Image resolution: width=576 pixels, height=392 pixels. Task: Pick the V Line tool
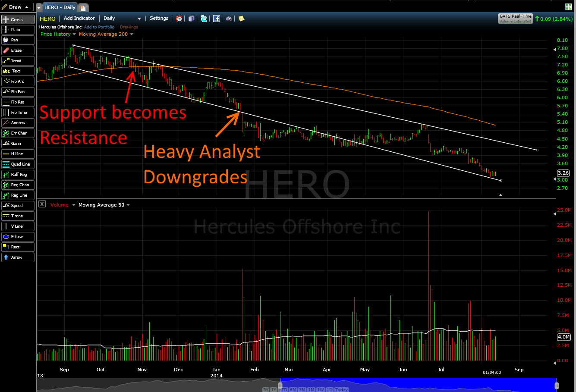(18, 226)
